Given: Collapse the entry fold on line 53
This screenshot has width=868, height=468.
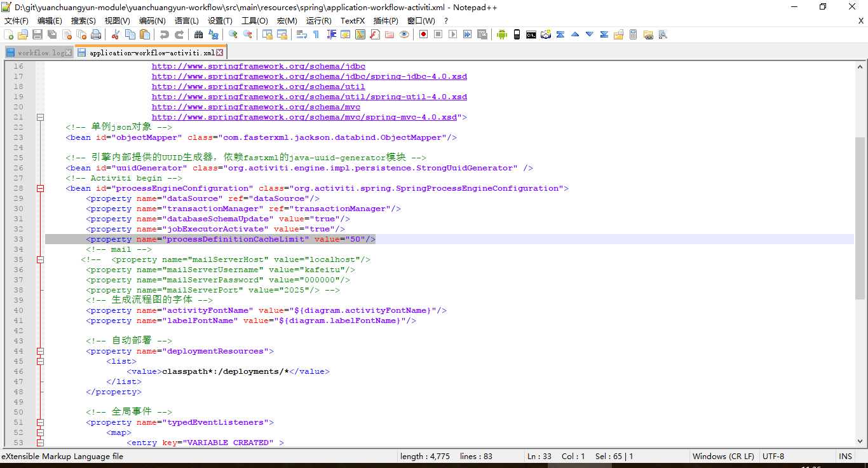Looking at the screenshot, I should (41, 443).
